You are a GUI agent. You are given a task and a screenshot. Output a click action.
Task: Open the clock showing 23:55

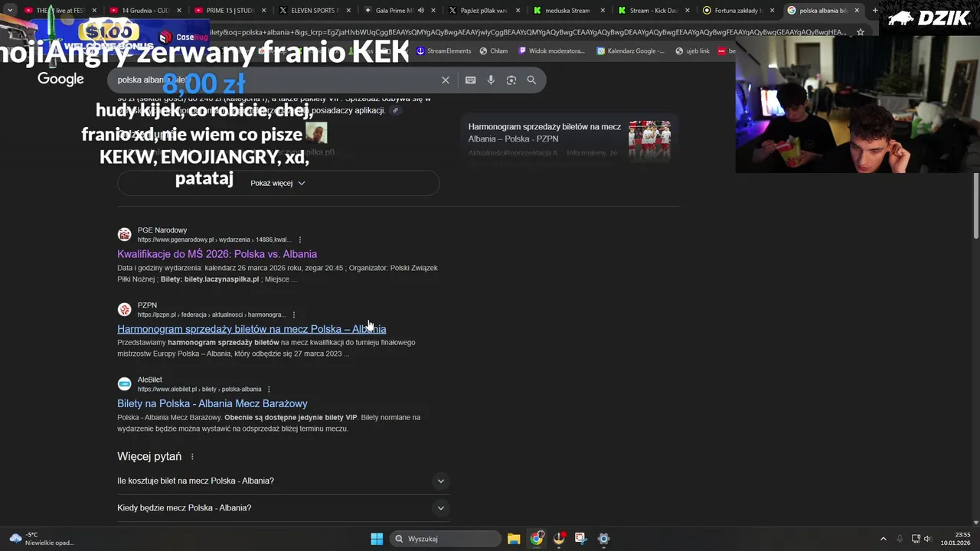[956, 539]
